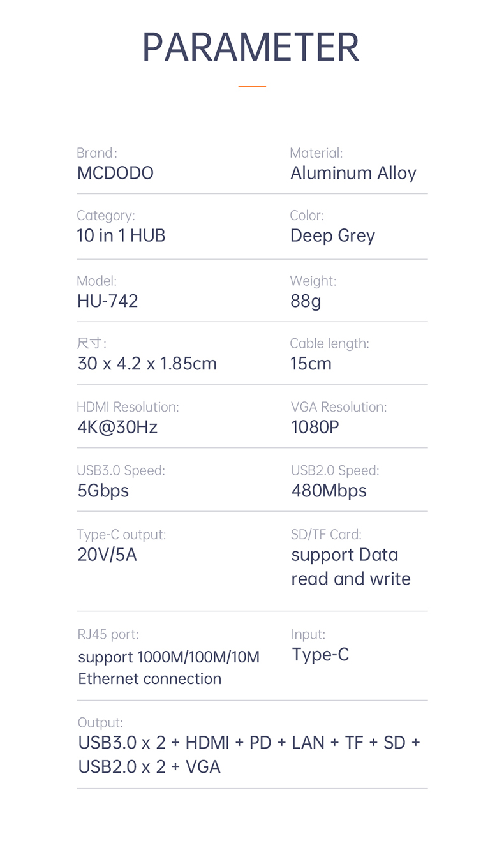The width and height of the screenshot is (504, 864).
Task: Click the support Data read and write text
Action: point(350,567)
